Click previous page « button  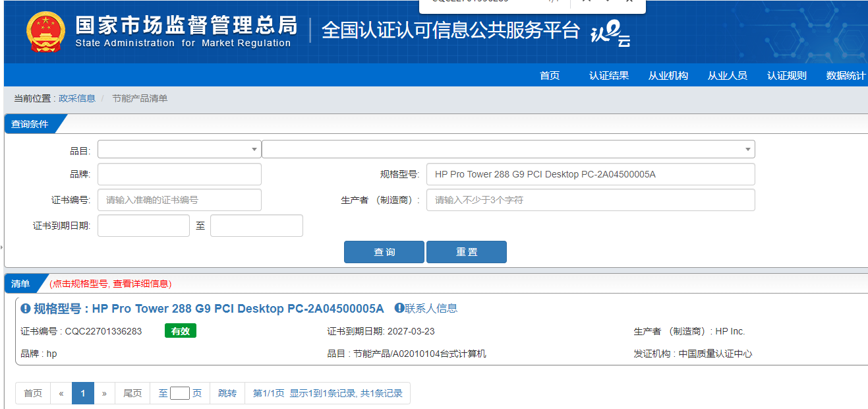click(x=61, y=393)
